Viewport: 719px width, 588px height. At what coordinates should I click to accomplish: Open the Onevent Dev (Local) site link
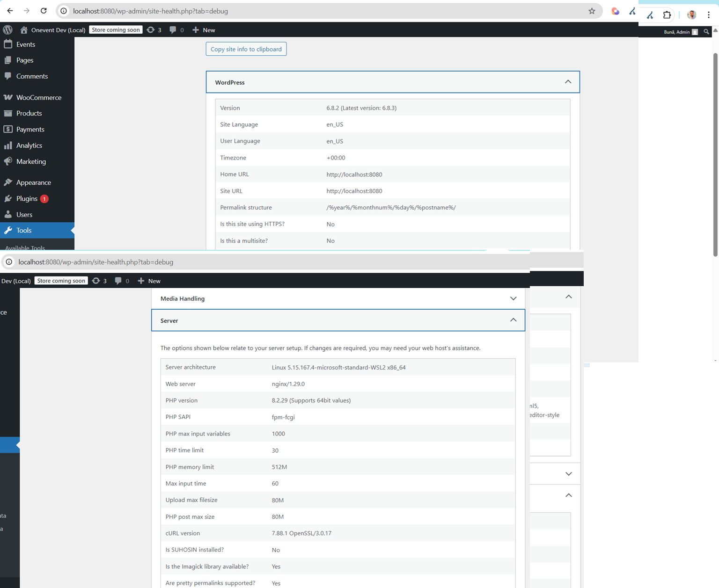[x=58, y=30]
